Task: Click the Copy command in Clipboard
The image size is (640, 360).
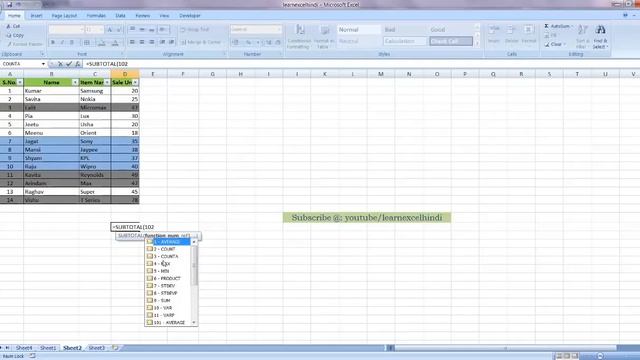Action: (15, 35)
